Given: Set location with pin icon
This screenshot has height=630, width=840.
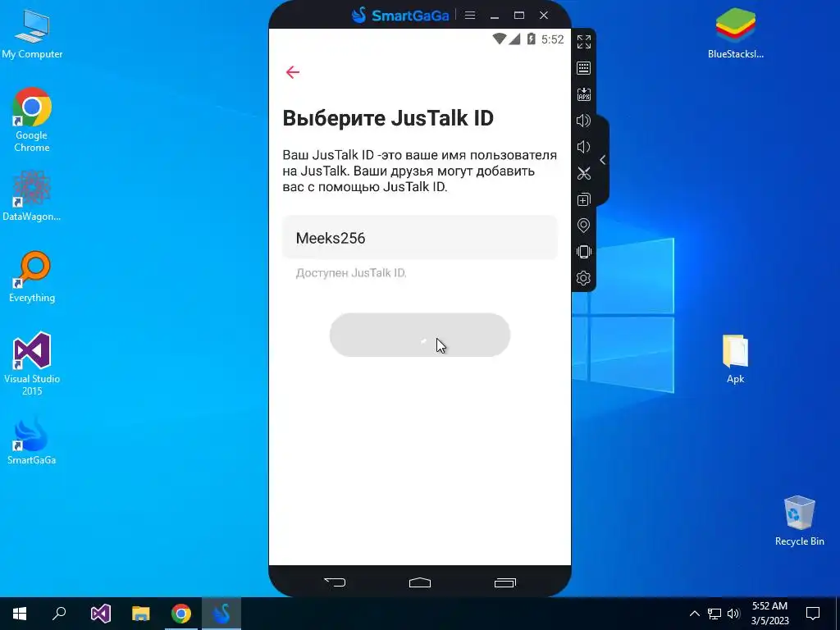Looking at the screenshot, I should pos(583,226).
